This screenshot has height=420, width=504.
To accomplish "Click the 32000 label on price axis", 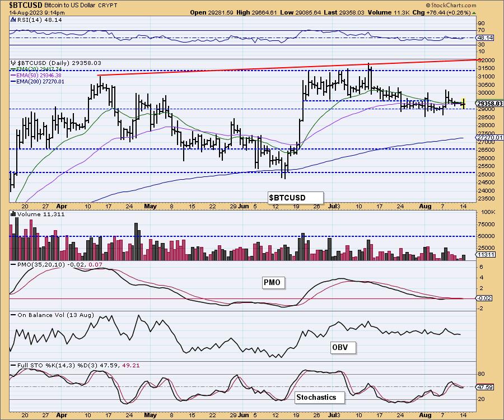I will pyautogui.click(x=486, y=60).
